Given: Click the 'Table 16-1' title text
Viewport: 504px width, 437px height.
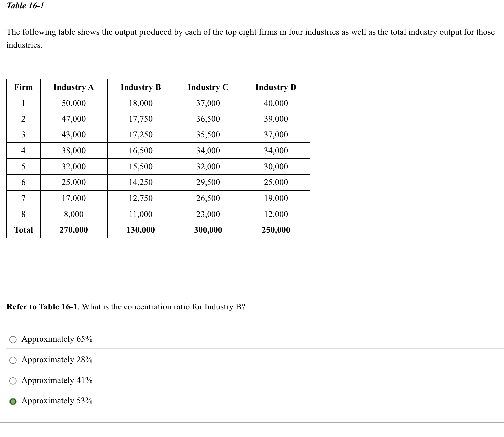Looking at the screenshot, I should pos(25,5).
